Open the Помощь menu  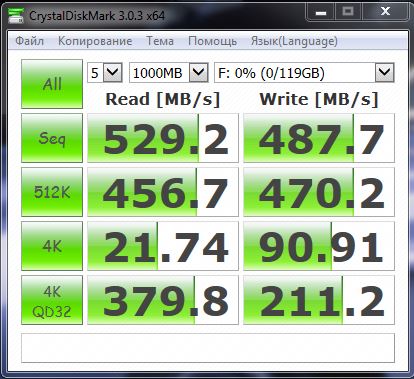[212, 41]
